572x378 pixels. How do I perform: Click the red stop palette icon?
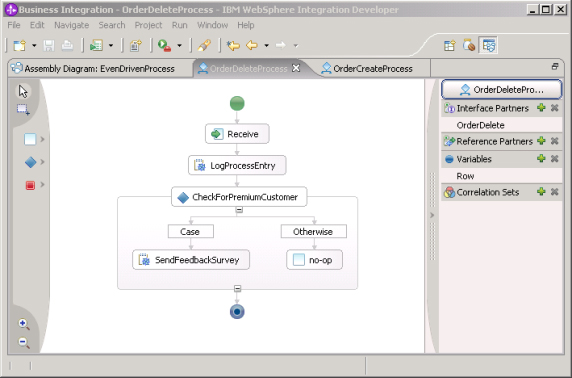[x=30, y=185]
